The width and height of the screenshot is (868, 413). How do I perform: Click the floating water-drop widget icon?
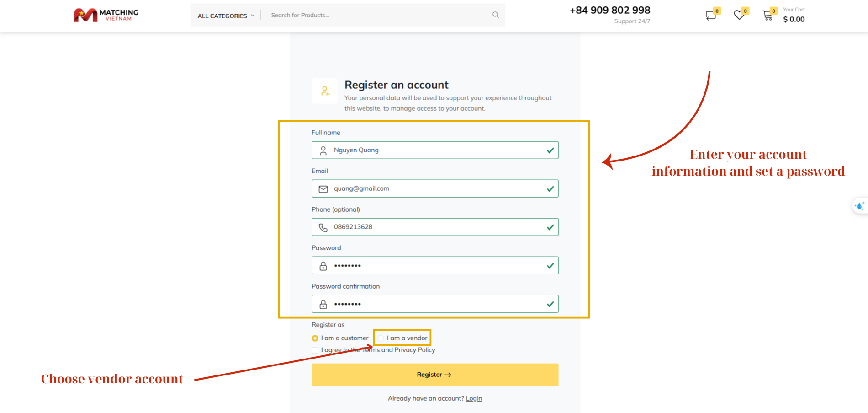860,206
